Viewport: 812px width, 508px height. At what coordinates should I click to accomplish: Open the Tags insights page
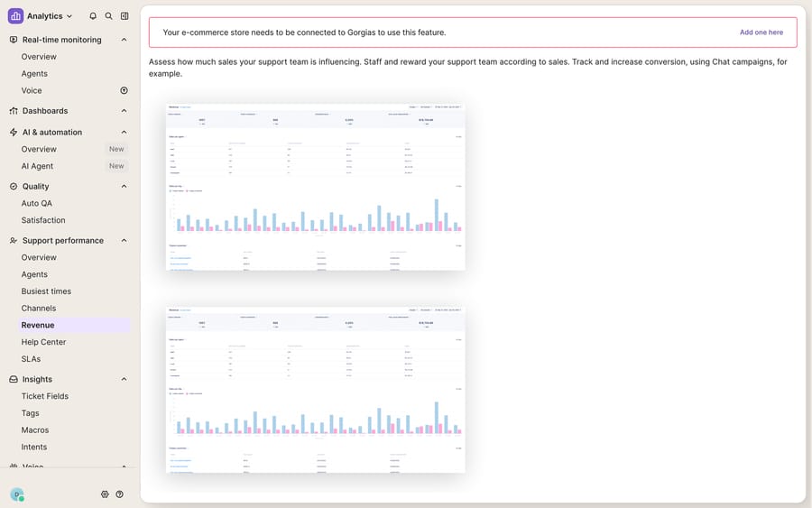pyautogui.click(x=30, y=413)
